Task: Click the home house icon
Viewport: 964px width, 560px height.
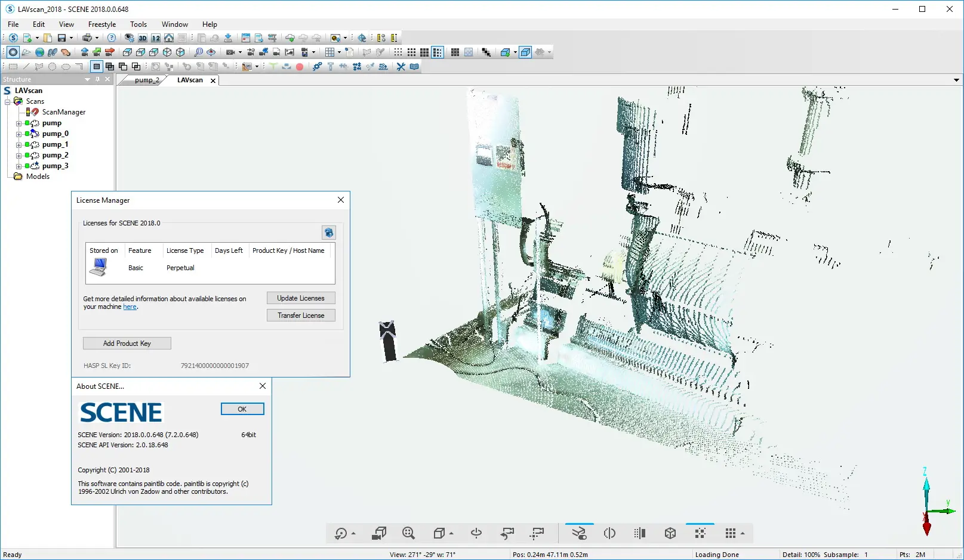Action: [x=169, y=38]
